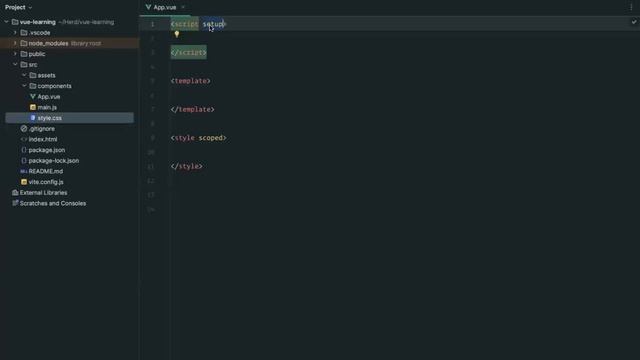Viewport: 640px width, 360px height.
Task: Open the three-dot editor options menu
Action: pos(631,7)
